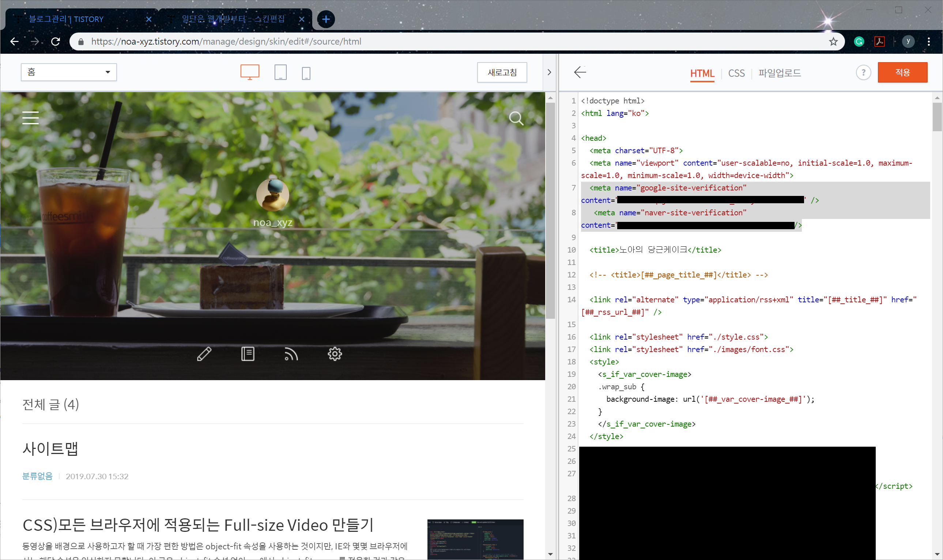Collapse preview pane with chevron arrow
The width and height of the screenshot is (943, 560).
pos(550,72)
